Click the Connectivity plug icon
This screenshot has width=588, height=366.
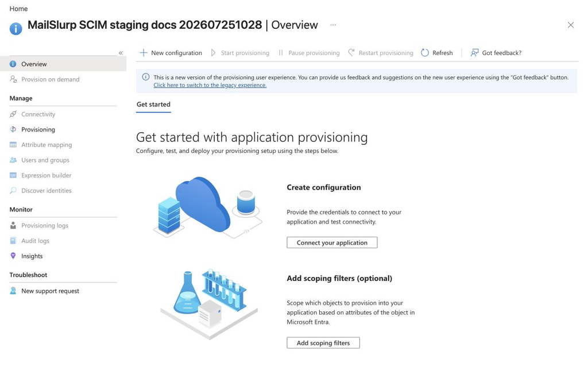point(13,114)
